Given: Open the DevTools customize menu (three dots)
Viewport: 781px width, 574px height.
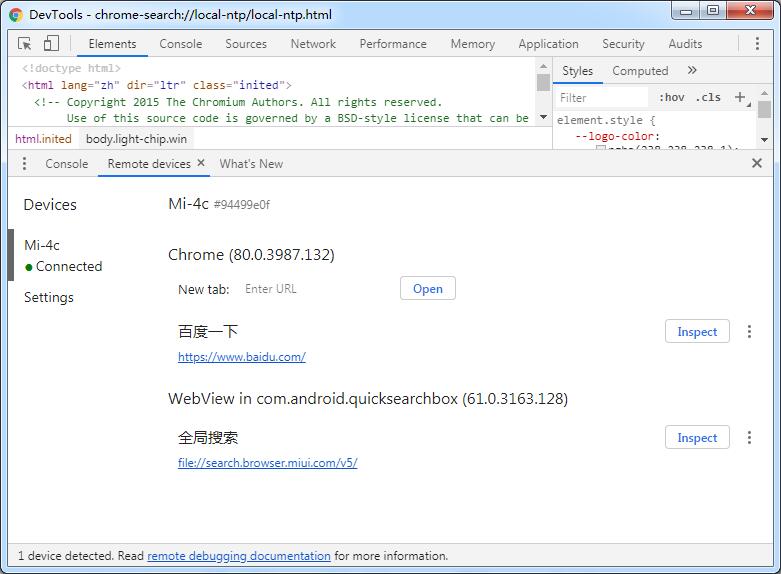Looking at the screenshot, I should tap(757, 43).
